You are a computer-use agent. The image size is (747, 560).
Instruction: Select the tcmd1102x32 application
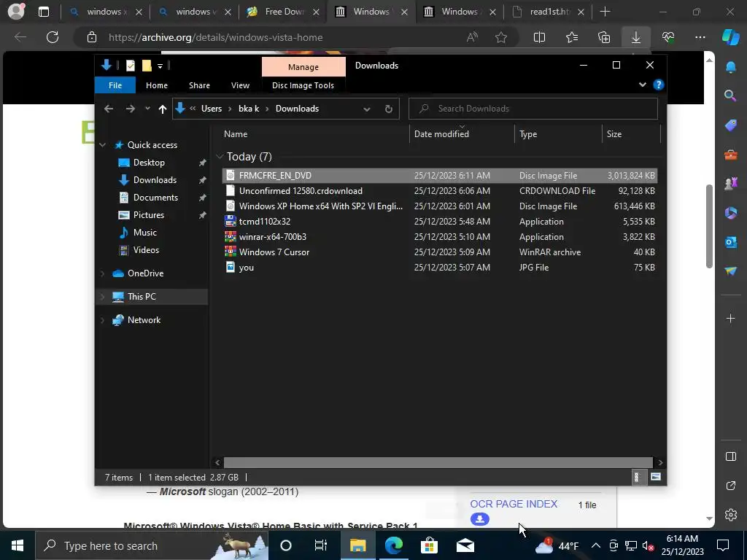(x=439, y=222)
